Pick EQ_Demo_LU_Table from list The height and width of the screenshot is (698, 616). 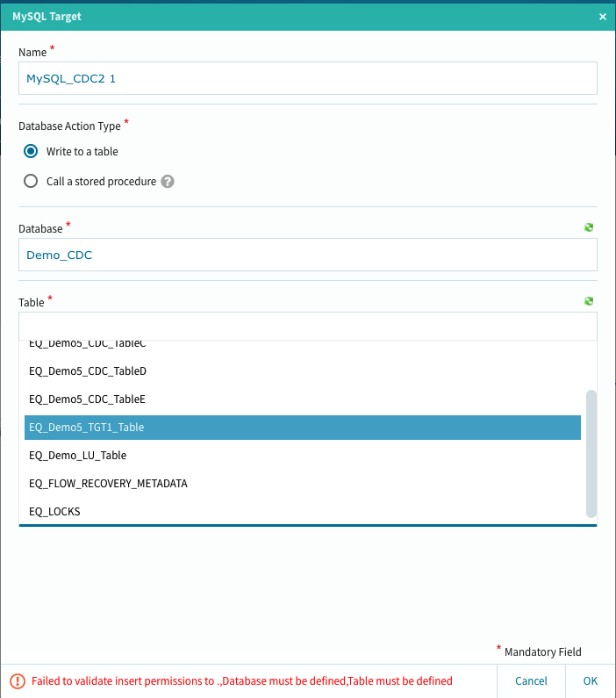point(303,456)
